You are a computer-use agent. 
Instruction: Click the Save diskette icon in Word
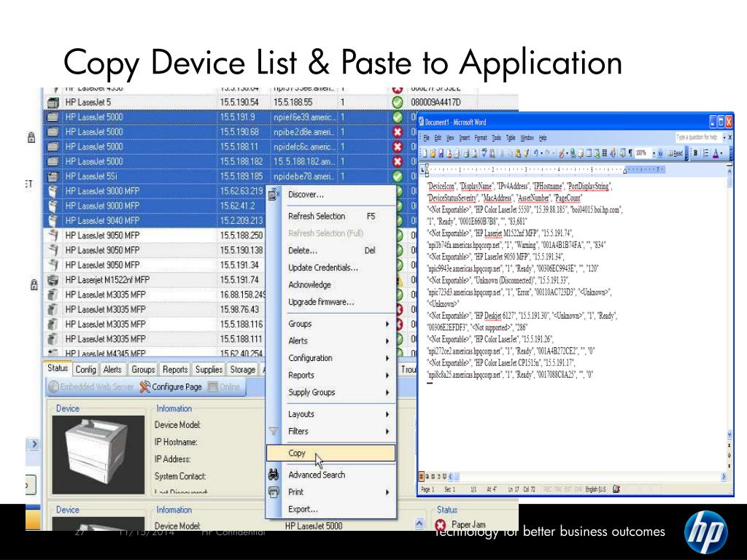point(441,153)
